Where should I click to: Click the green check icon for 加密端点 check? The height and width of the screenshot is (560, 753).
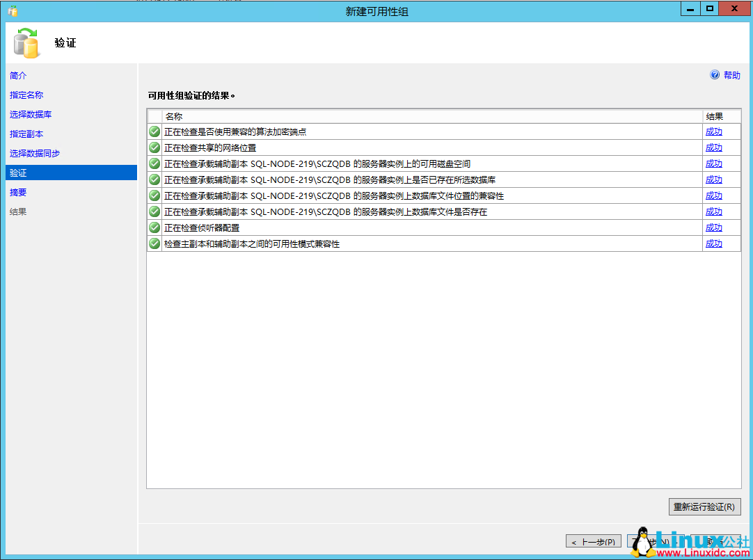pyautogui.click(x=154, y=131)
